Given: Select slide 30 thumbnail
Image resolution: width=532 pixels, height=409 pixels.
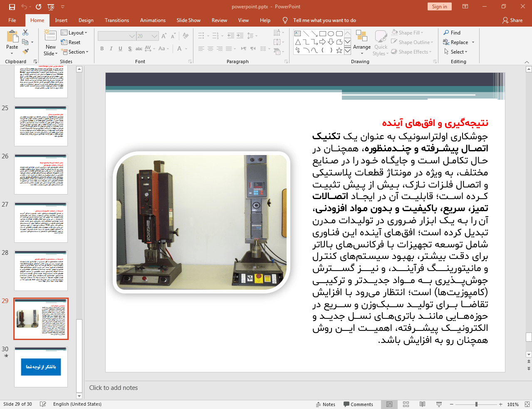Looking at the screenshot, I should tap(41, 367).
